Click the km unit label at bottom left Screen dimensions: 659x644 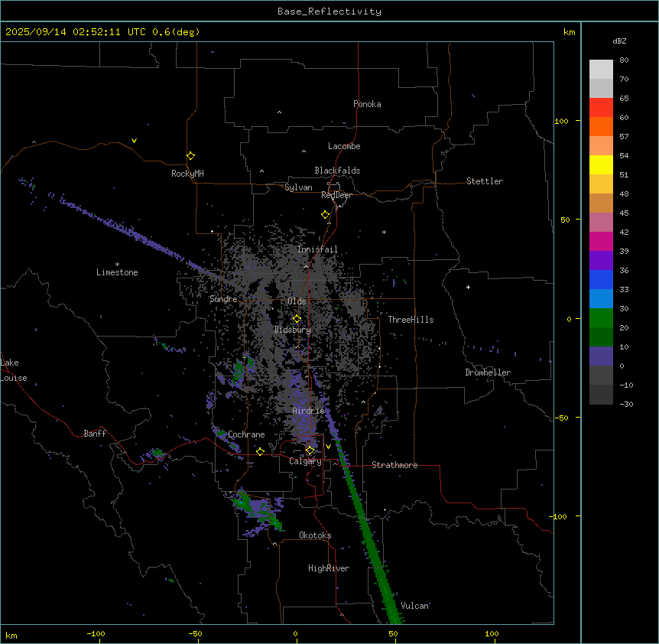point(11,635)
